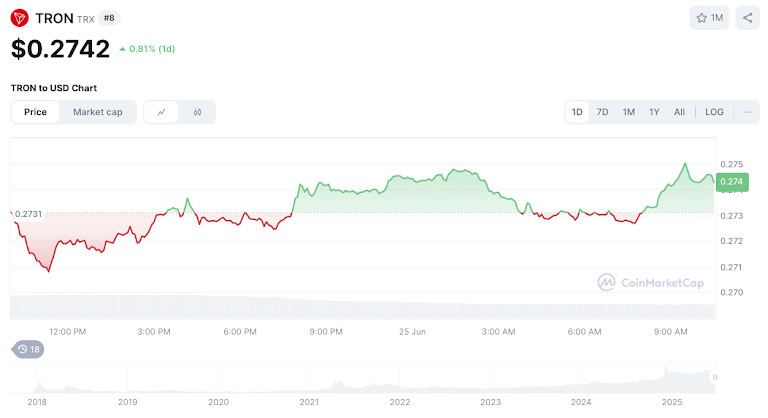Set chart range to 1D
Image resolution: width=768 pixels, height=418 pixels.
pos(577,112)
